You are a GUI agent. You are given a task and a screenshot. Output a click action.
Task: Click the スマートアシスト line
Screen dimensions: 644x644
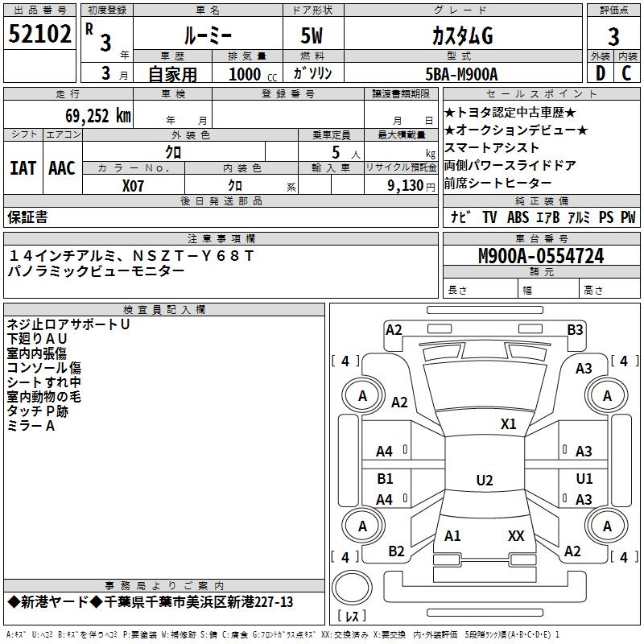492,148
